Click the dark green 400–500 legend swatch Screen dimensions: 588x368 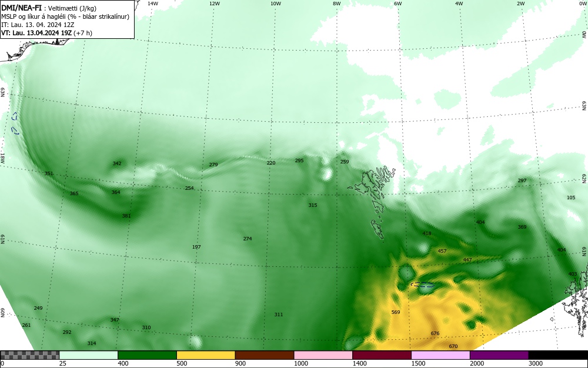pos(147,355)
